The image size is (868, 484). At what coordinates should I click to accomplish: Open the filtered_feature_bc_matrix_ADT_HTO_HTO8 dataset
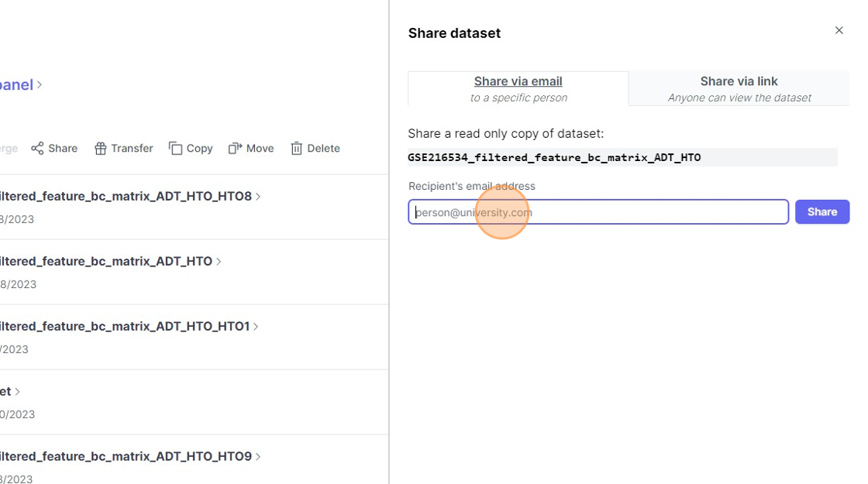124,197
